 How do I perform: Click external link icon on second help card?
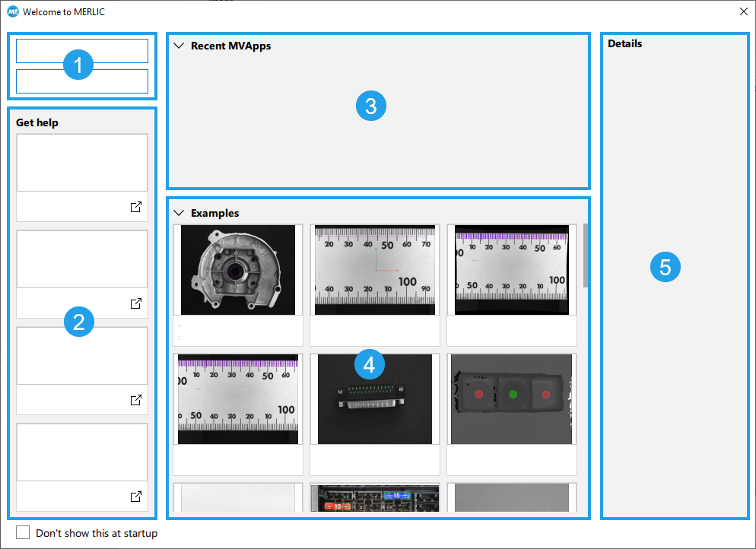(x=136, y=303)
